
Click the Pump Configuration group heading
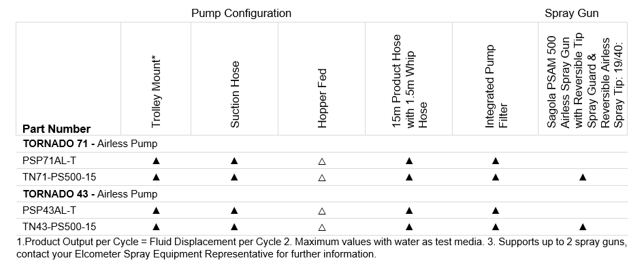tap(241, 13)
